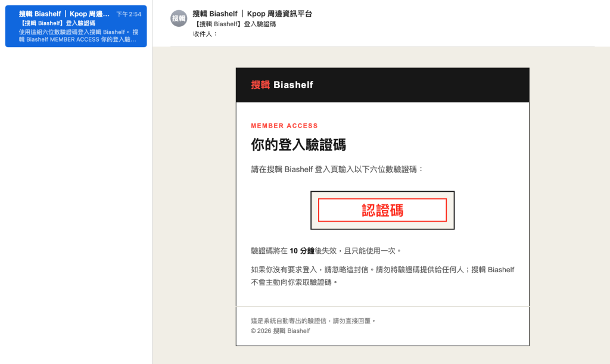
Task: Click sender name 搜輯 Biashelf | Kpop 周邊資訊平台 in header
Action: point(252,14)
